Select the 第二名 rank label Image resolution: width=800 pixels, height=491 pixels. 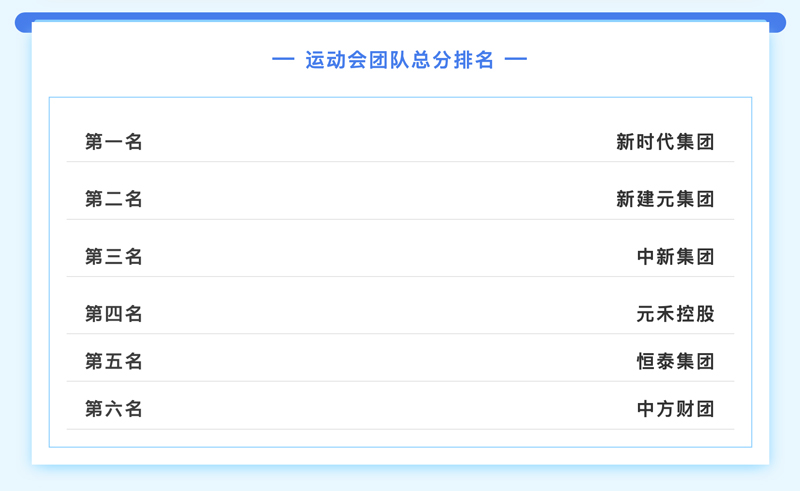[x=113, y=199]
